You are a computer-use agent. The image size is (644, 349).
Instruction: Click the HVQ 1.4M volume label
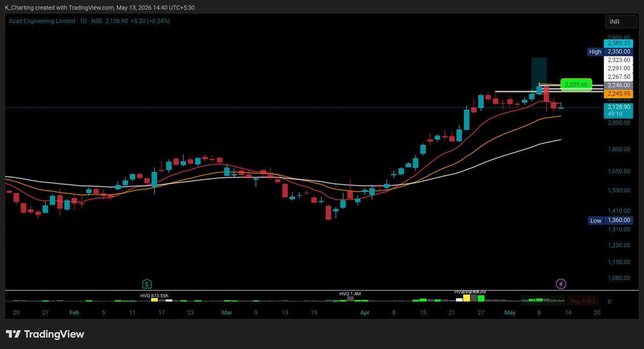[350, 294]
